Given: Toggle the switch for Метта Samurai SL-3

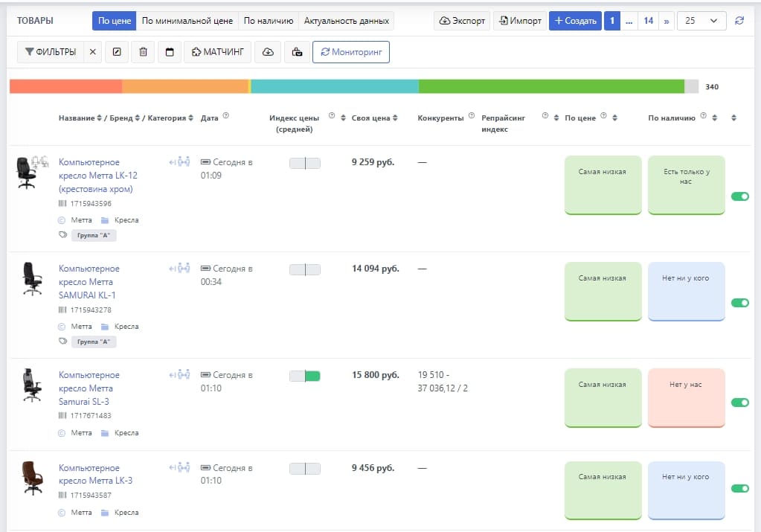Looking at the screenshot, I should [x=739, y=403].
